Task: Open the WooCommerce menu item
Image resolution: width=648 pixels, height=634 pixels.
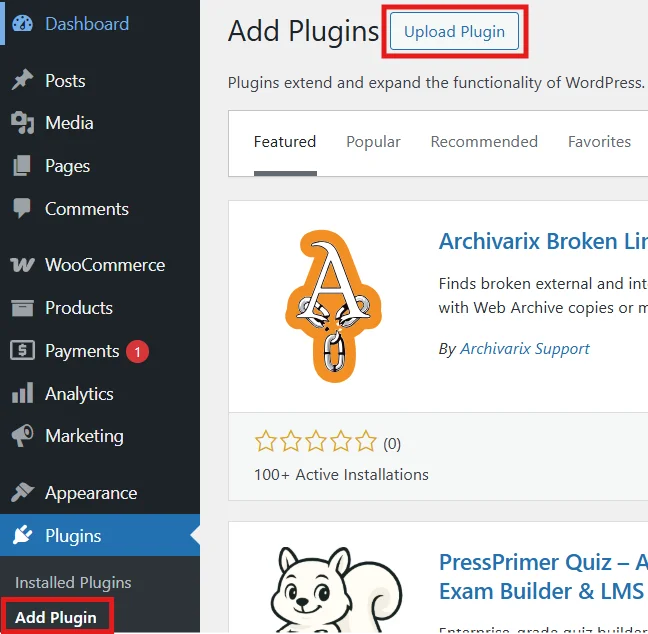Action: 100,265
